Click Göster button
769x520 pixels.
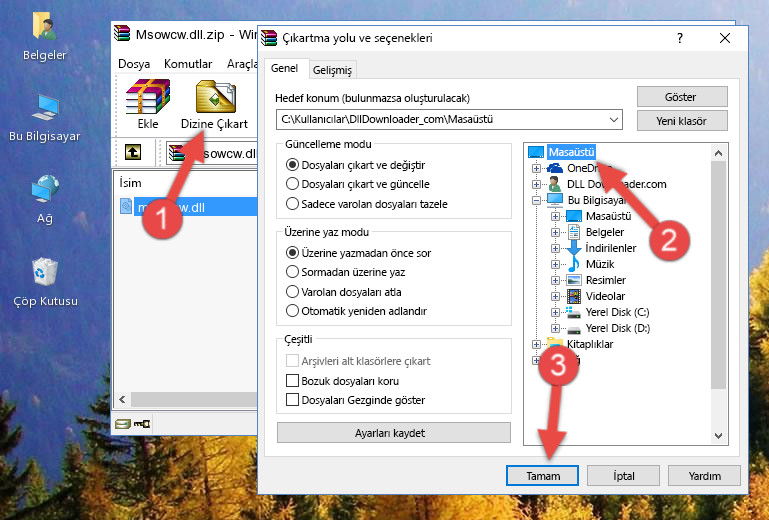point(682,97)
